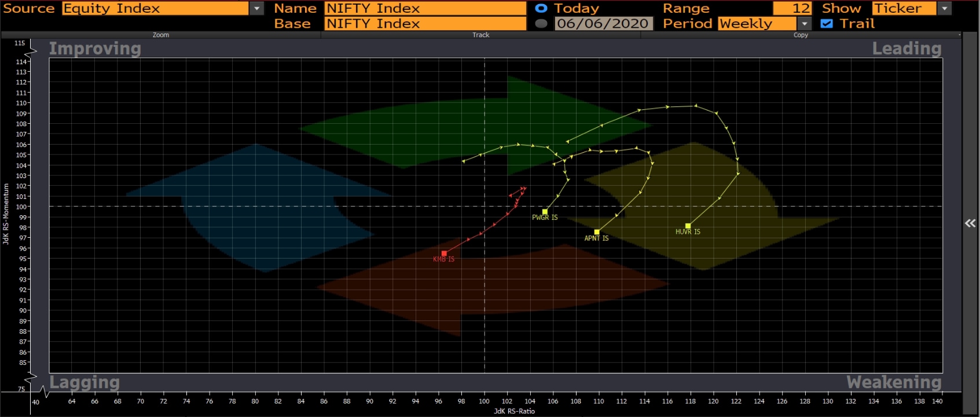
Task: Click the double-chevron panel collapse icon
Action: (x=970, y=223)
